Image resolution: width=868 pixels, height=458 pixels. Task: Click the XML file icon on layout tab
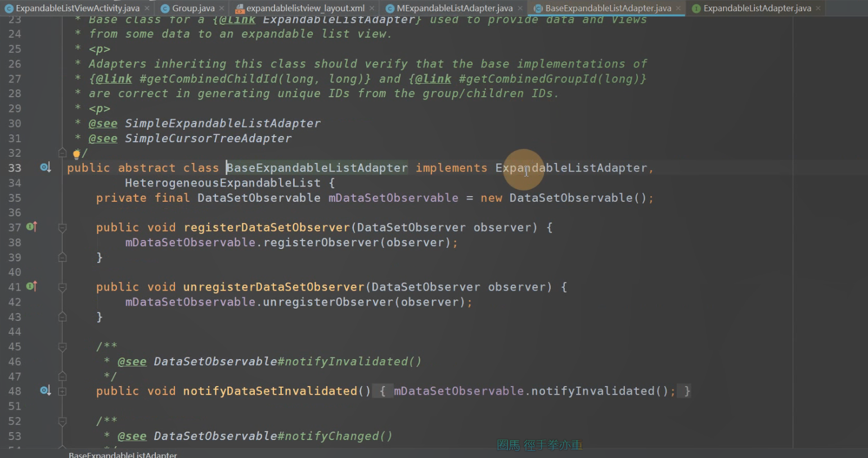[x=240, y=8]
